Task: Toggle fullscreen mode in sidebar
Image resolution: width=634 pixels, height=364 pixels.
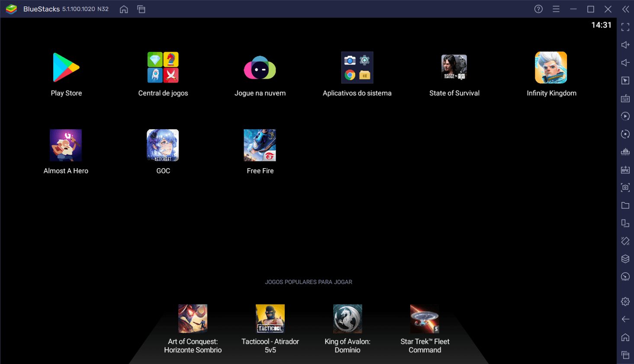Action: (625, 27)
